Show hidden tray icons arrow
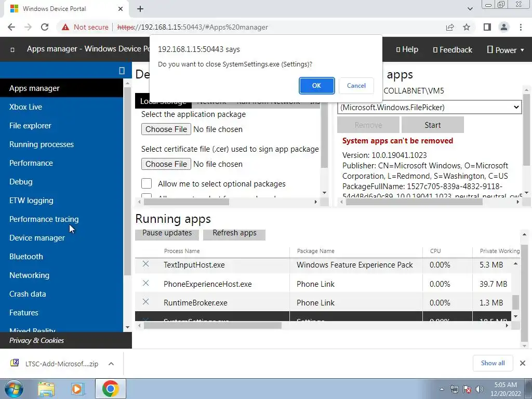Viewport: 532px width, 399px height. click(442, 389)
